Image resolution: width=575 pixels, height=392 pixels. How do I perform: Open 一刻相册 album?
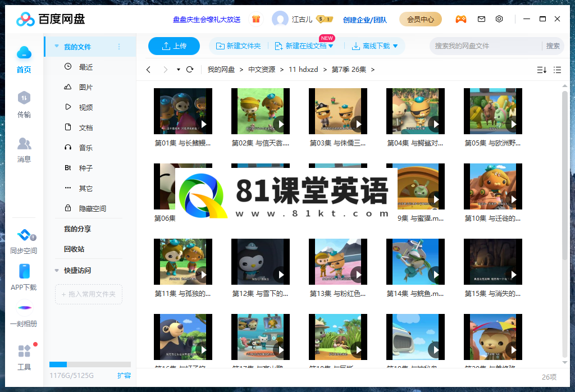click(x=24, y=314)
